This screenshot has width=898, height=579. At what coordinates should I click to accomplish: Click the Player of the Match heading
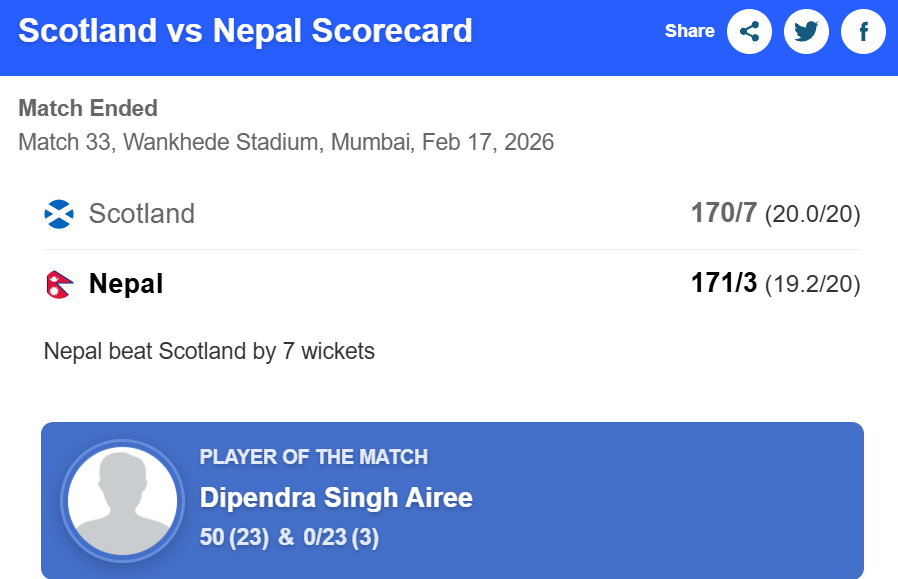click(x=313, y=457)
